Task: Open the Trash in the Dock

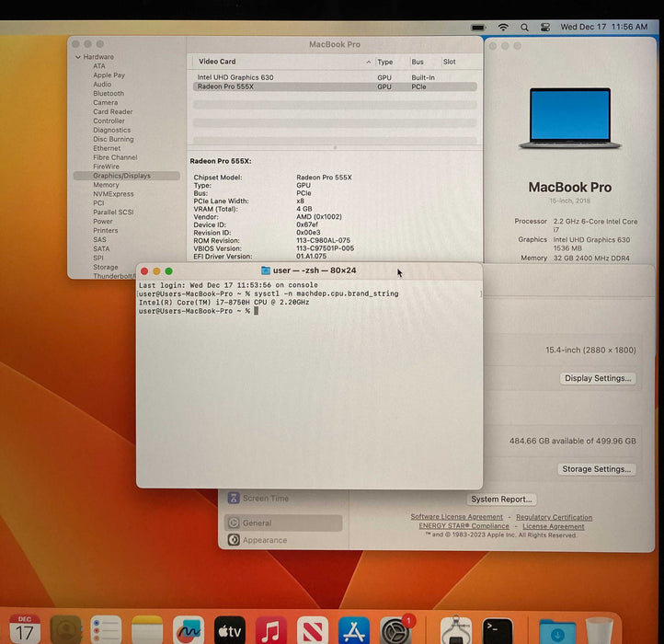Action: click(x=600, y=630)
